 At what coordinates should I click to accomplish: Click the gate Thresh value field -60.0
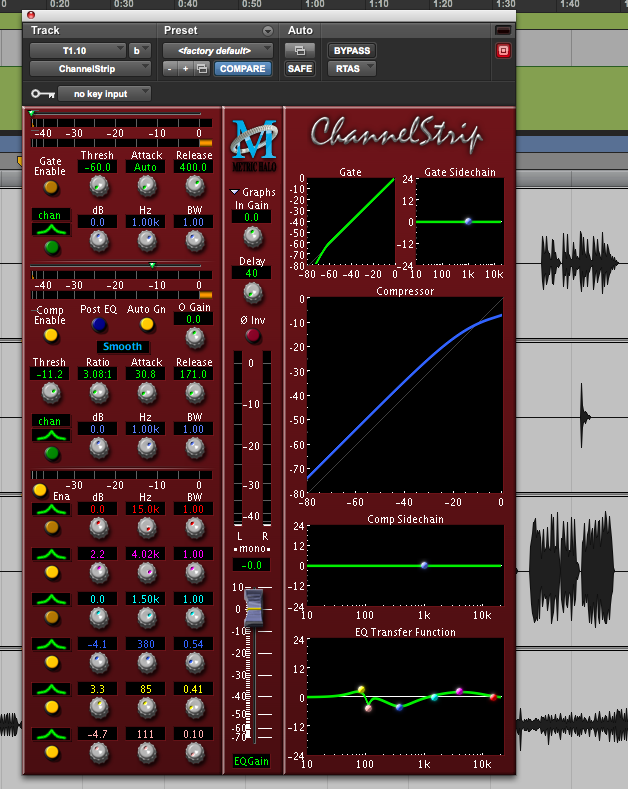[98, 168]
